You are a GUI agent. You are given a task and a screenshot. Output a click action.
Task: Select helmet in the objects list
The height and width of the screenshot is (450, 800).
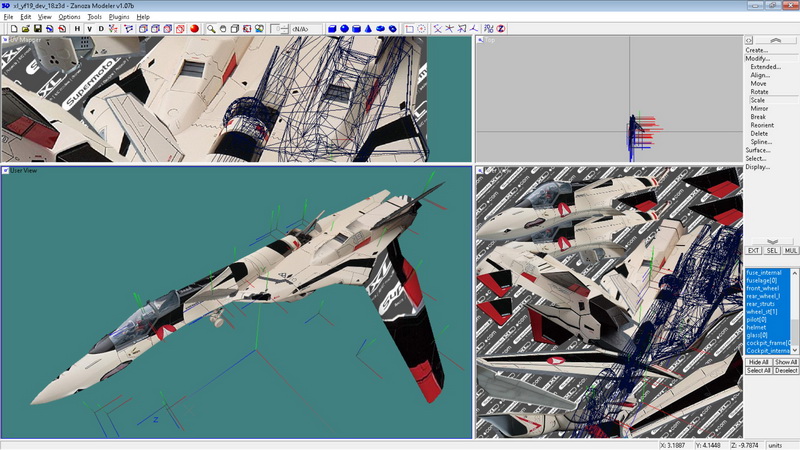click(768, 328)
